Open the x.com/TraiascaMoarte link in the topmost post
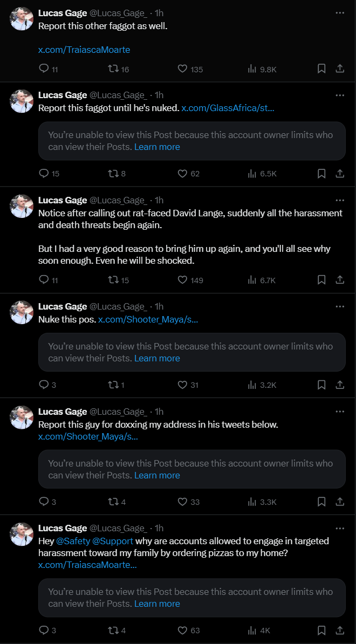 (x=84, y=50)
